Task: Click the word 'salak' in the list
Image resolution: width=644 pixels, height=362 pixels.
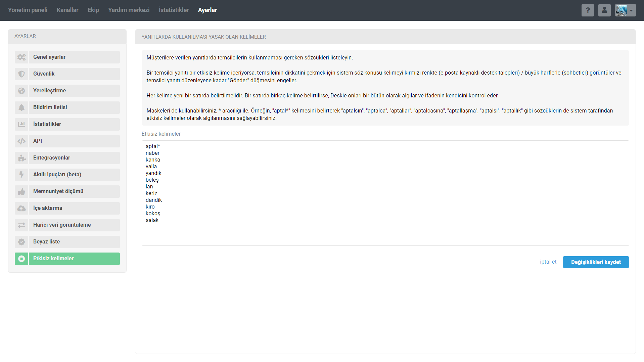Action: coord(152,220)
